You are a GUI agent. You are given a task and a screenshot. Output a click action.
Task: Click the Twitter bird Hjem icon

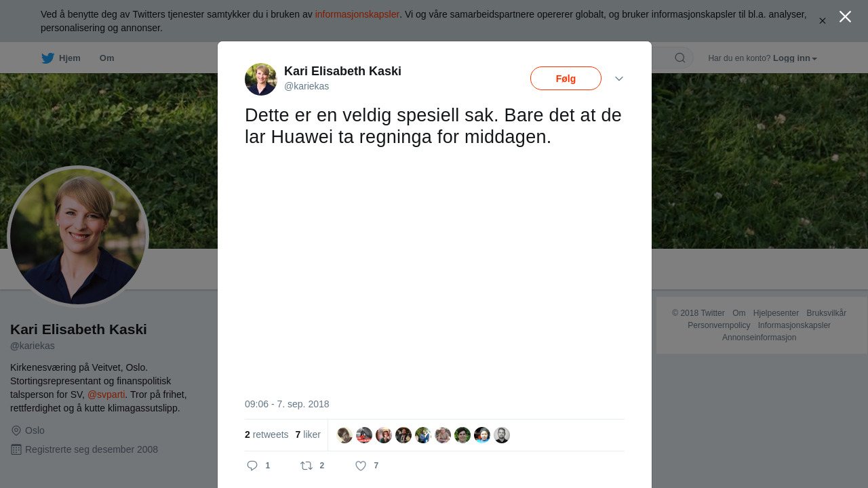(x=47, y=58)
